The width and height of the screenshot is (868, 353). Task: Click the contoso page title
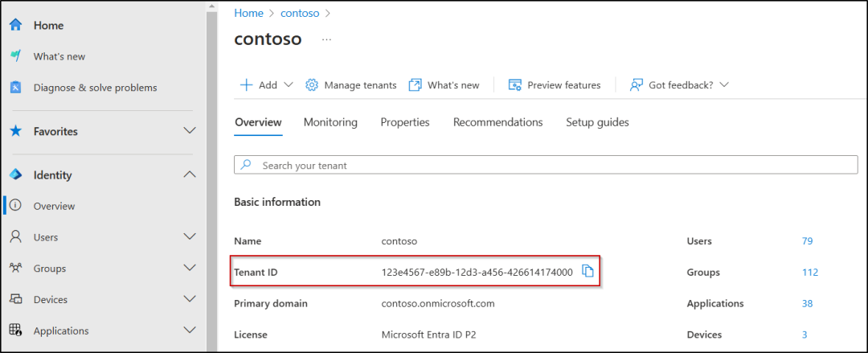tap(268, 39)
